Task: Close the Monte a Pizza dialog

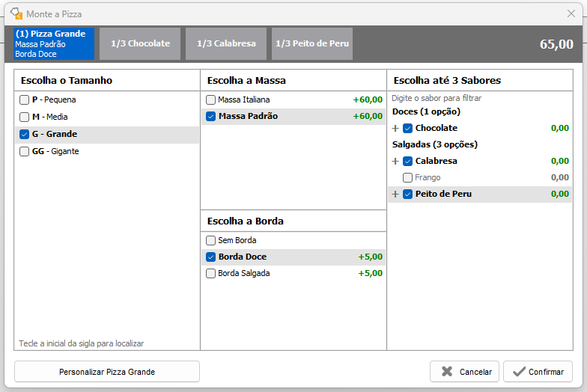Action: [x=571, y=13]
